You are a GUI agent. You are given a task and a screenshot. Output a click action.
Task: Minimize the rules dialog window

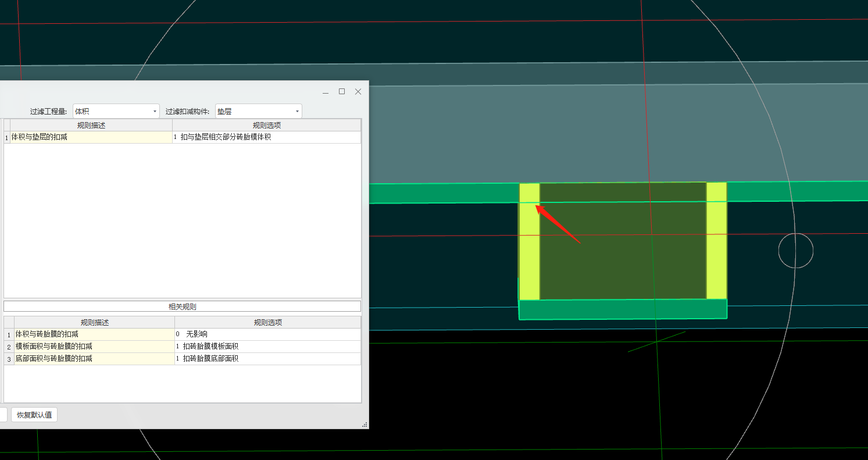click(326, 92)
